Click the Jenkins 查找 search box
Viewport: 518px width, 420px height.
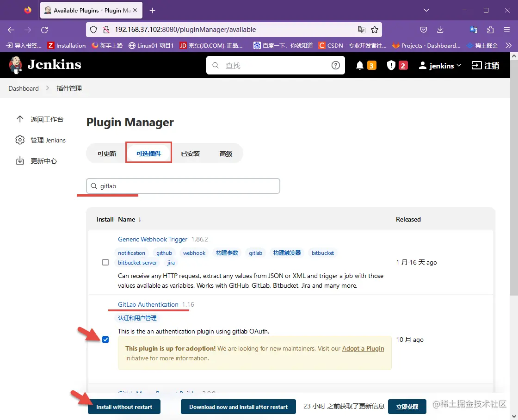tap(276, 65)
